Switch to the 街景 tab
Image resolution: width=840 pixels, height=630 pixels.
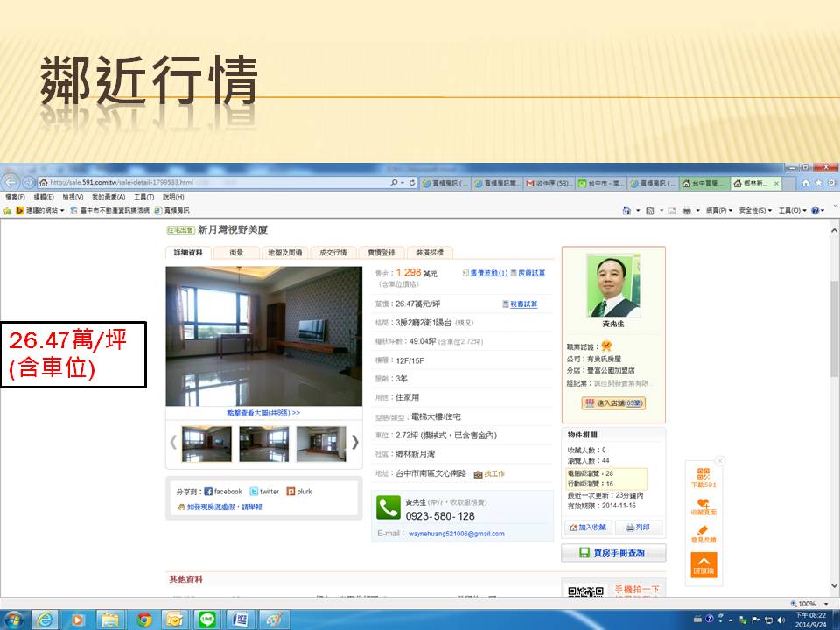[x=236, y=252]
